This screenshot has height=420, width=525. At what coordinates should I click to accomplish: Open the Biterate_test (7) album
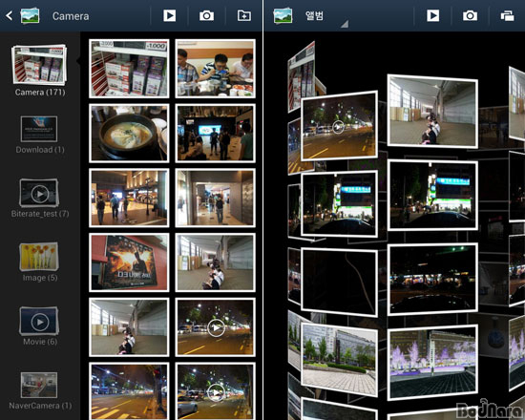(39, 199)
